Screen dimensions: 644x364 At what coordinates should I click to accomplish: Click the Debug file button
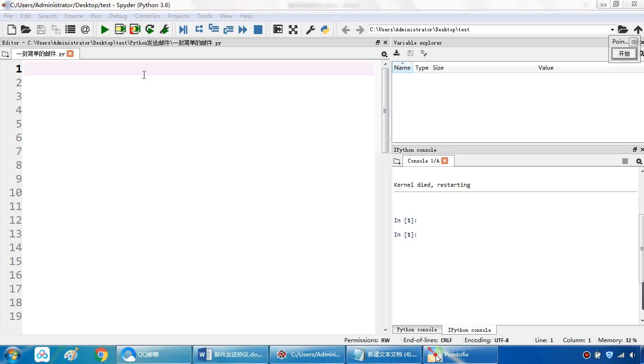(x=183, y=29)
